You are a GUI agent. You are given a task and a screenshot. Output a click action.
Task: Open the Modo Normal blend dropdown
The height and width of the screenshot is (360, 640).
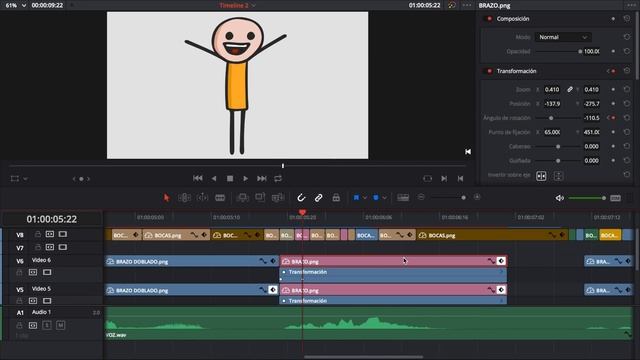[x=563, y=37]
